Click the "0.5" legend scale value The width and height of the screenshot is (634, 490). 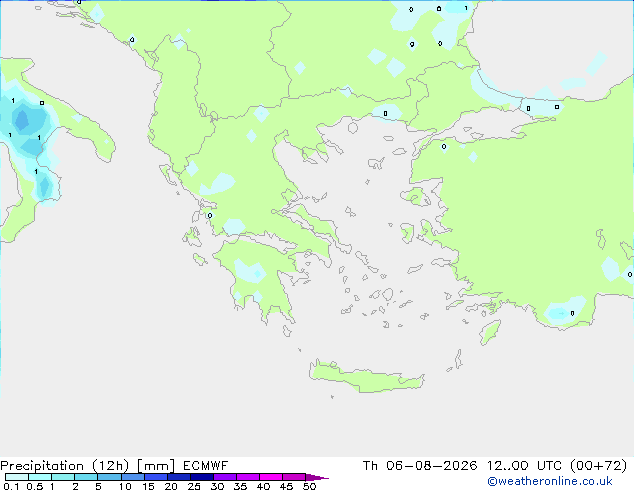coord(35,486)
